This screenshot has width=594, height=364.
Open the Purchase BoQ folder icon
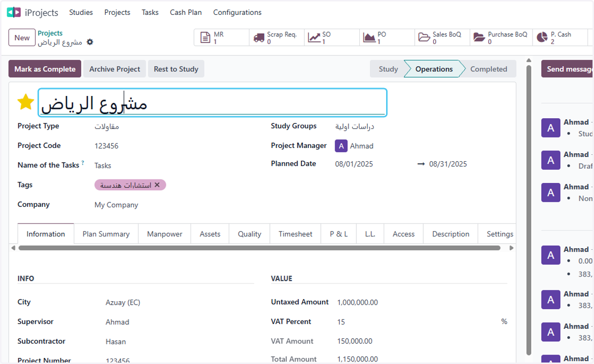[x=479, y=38]
